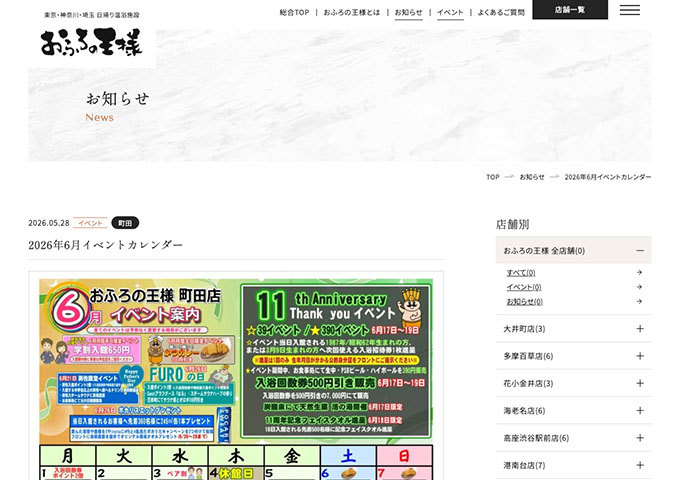Click 2026年6月イベントカレンダー breadcrumb text
Image resolution: width=680 pixels, height=480 pixels.
pyautogui.click(x=608, y=177)
